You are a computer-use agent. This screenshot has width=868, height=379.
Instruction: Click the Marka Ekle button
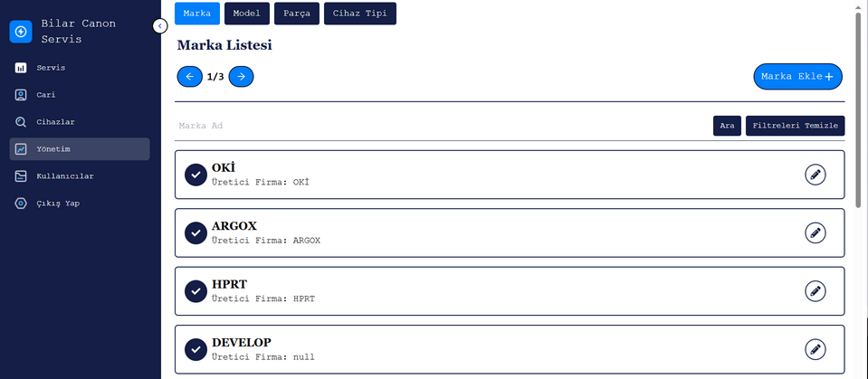click(797, 76)
